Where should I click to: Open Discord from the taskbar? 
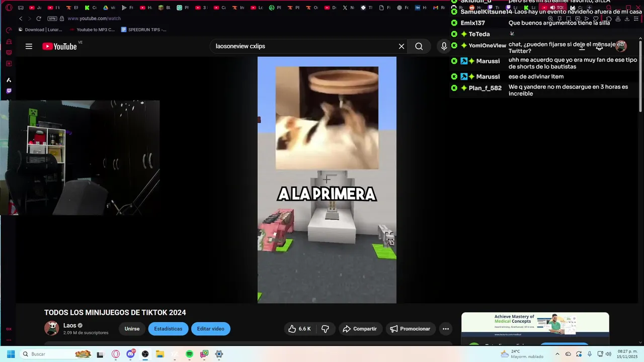[131, 354]
